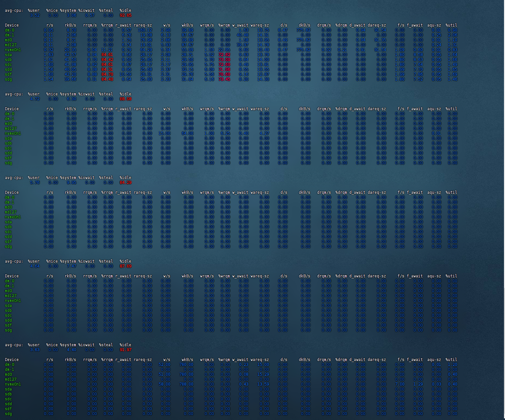
Task: Click the red %idle value 84.29
Action: 126,183
